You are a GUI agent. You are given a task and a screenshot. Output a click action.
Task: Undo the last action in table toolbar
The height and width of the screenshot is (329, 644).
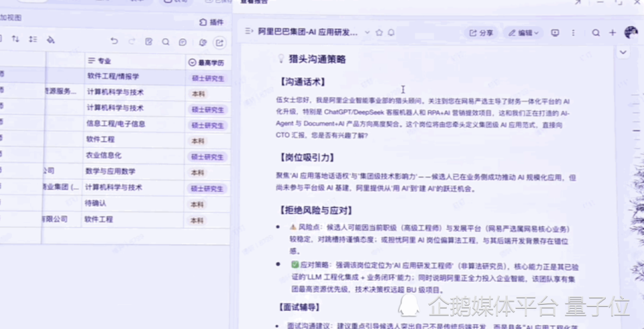114,41
